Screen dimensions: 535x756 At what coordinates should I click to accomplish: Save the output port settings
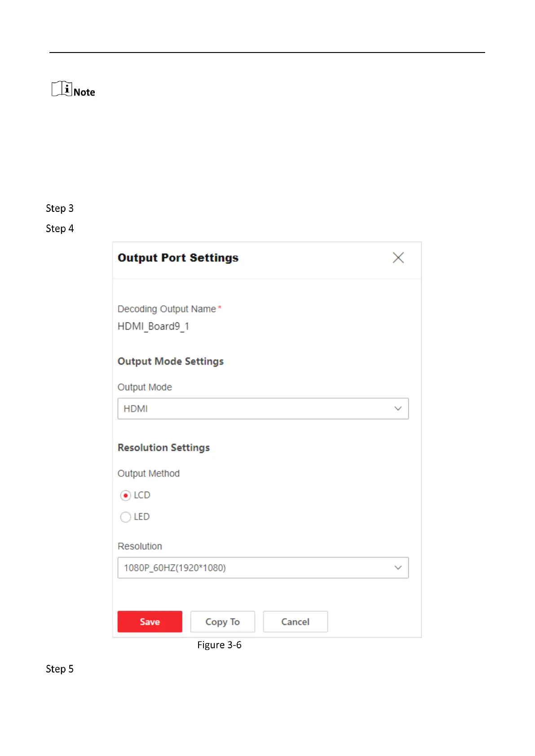pyautogui.click(x=150, y=621)
